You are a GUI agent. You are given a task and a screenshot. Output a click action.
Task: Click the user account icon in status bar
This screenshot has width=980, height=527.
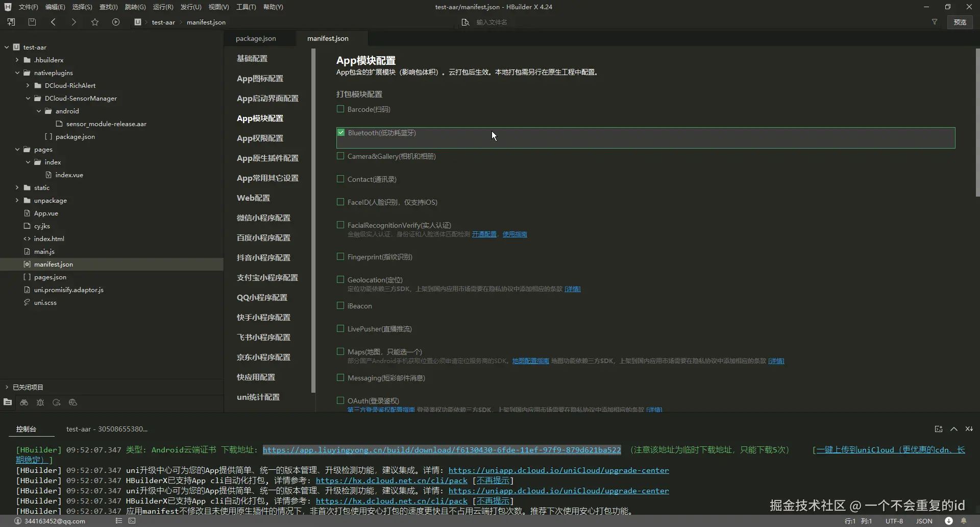tap(18, 521)
